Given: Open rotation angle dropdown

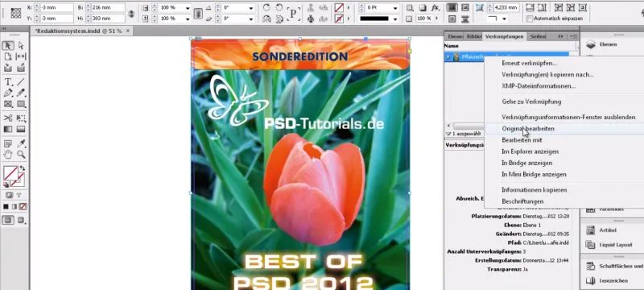Looking at the screenshot, I should [x=251, y=8].
